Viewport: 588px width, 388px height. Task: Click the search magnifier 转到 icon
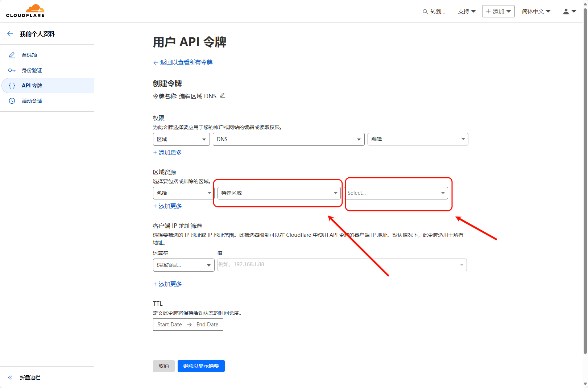425,12
